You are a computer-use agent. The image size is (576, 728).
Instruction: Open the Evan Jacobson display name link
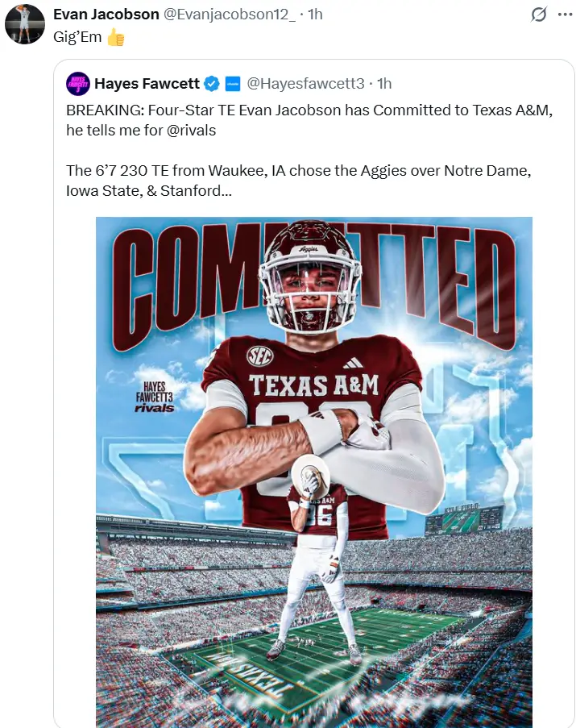(x=106, y=15)
